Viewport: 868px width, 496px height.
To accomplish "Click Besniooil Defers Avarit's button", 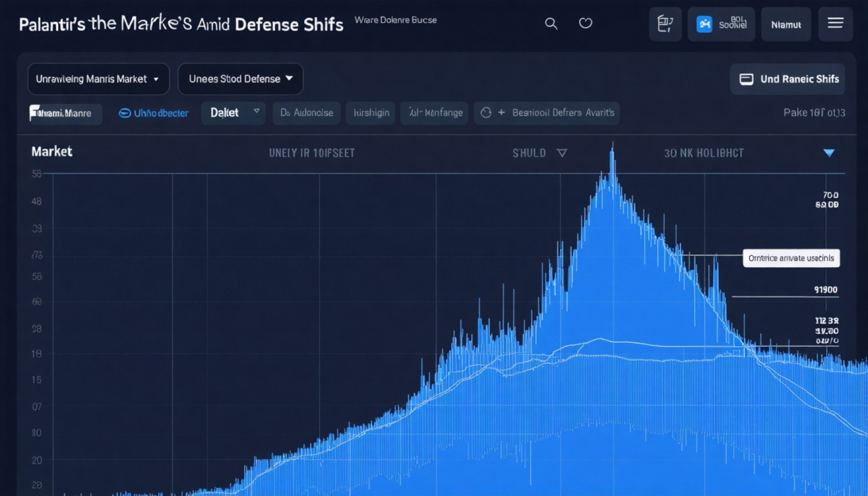I will (x=547, y=113).
